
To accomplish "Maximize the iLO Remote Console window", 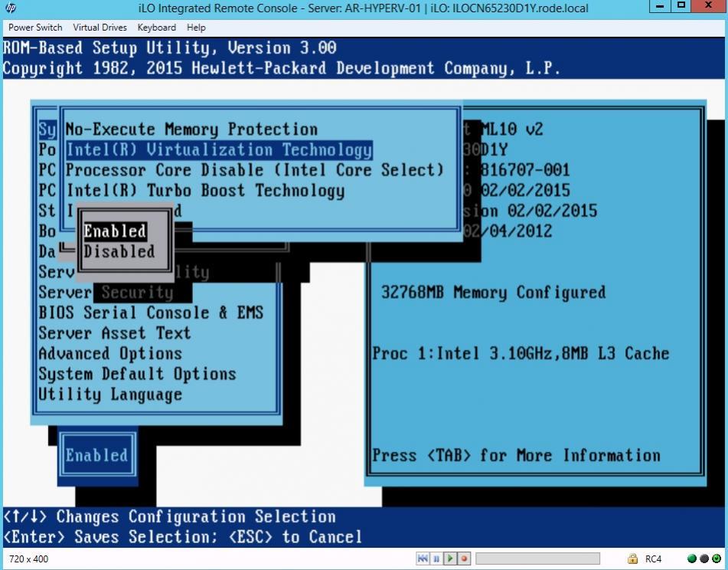I will (681, 6).
